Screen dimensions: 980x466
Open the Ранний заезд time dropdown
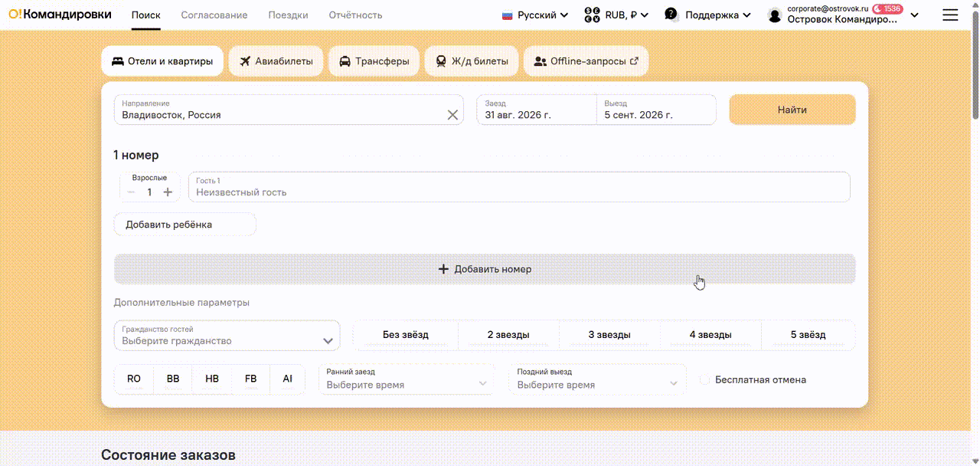pyautogui.click(x=407, y=379)
